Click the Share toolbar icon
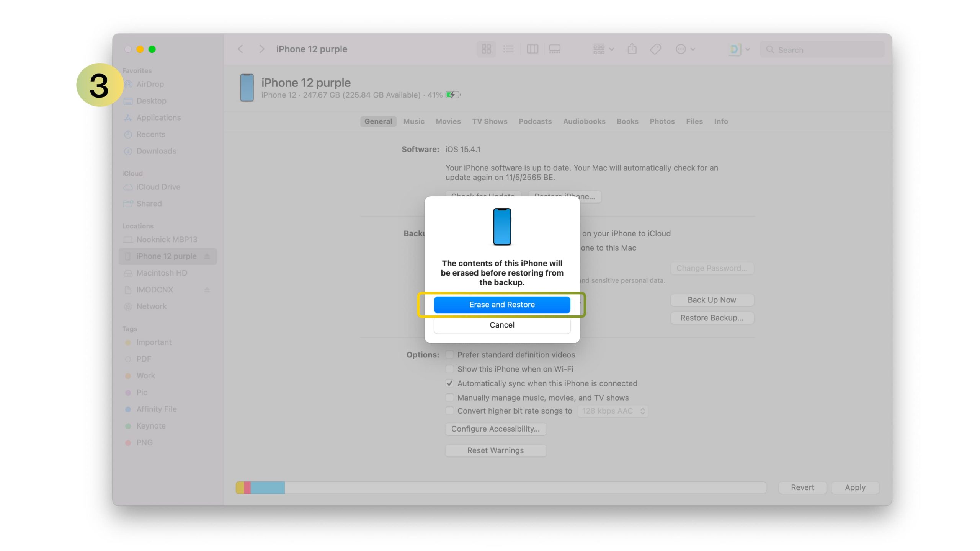 632,49
